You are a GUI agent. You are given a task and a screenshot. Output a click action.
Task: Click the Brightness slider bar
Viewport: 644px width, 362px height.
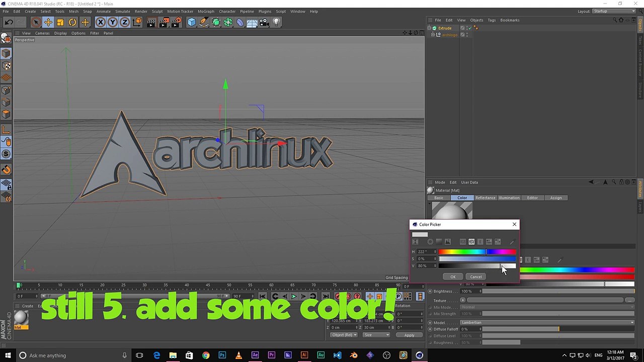(558, 291)
